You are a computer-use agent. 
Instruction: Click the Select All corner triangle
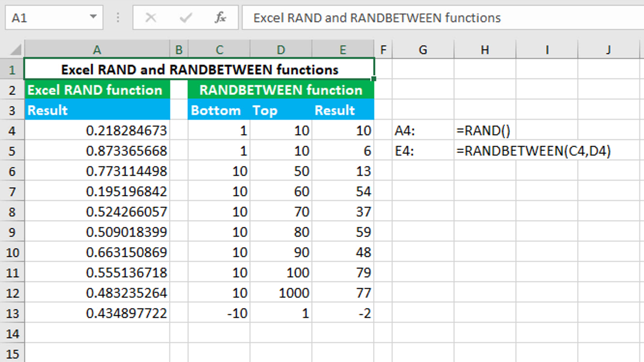coord(16,50)
